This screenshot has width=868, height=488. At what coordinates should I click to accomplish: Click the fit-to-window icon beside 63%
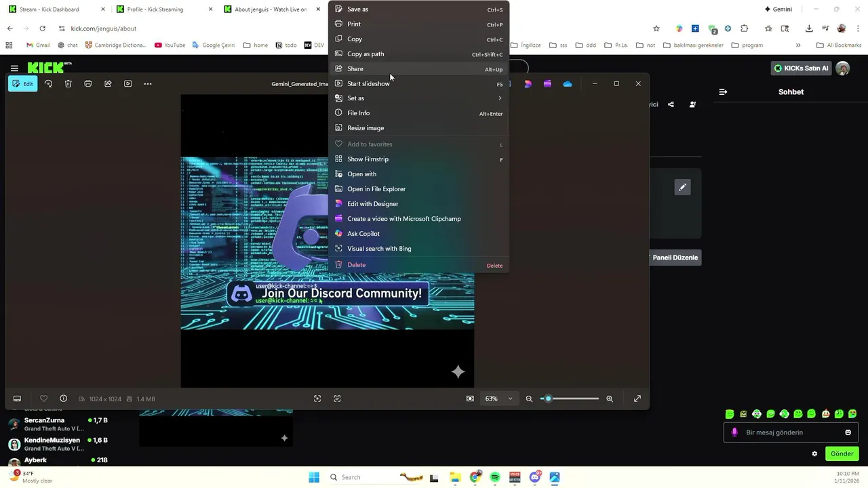[x=470, y=399]
